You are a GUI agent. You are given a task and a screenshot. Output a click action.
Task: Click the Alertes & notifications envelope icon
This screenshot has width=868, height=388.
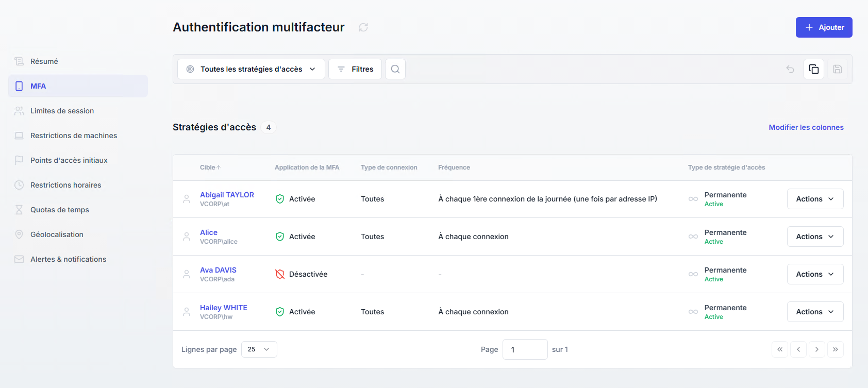19,259
